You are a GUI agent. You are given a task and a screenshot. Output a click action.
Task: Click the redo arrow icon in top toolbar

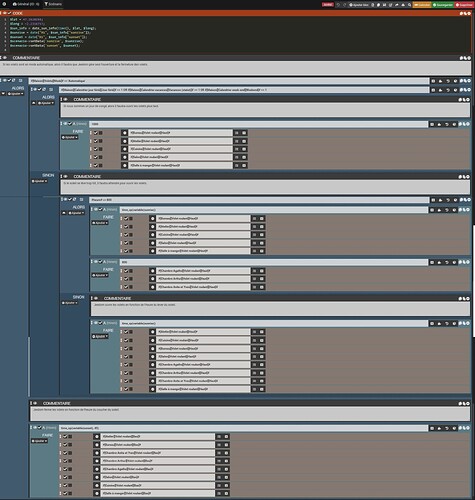[344, 5]
